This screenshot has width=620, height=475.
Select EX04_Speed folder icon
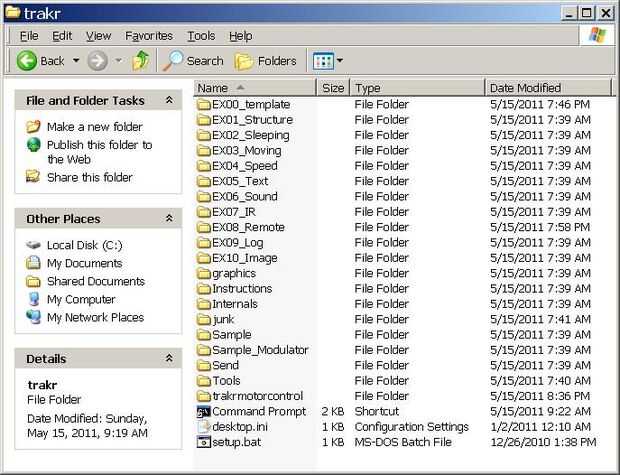point(204,166)
